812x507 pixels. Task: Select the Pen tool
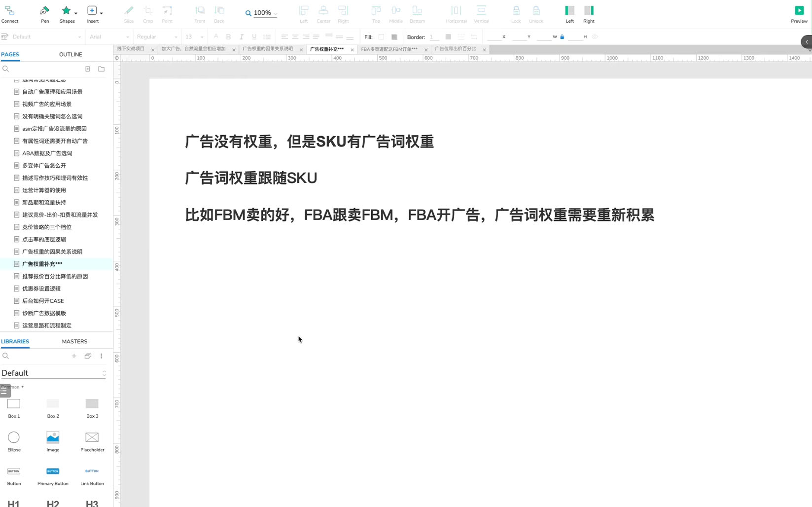coord(44,11)
